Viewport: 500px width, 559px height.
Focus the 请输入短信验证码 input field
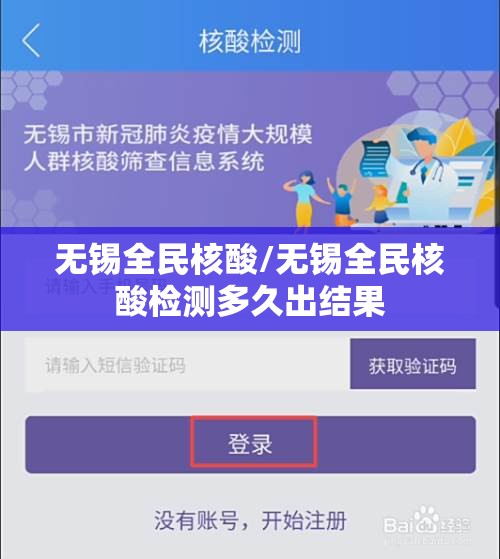pos(185,365)
